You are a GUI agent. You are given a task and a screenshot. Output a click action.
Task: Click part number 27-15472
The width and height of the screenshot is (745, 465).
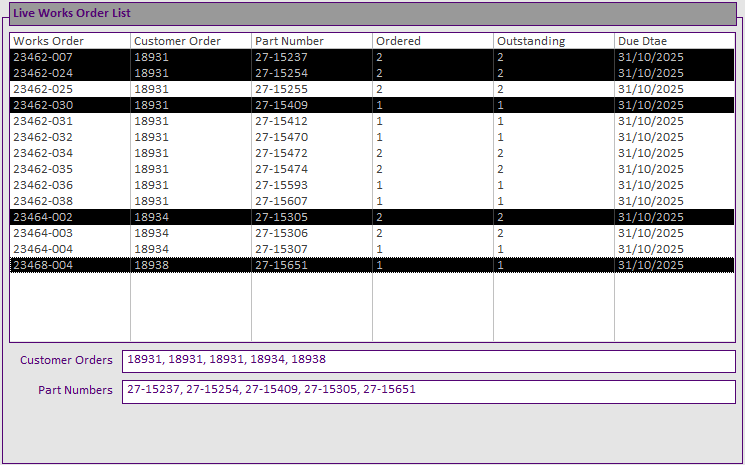[281, 153]
